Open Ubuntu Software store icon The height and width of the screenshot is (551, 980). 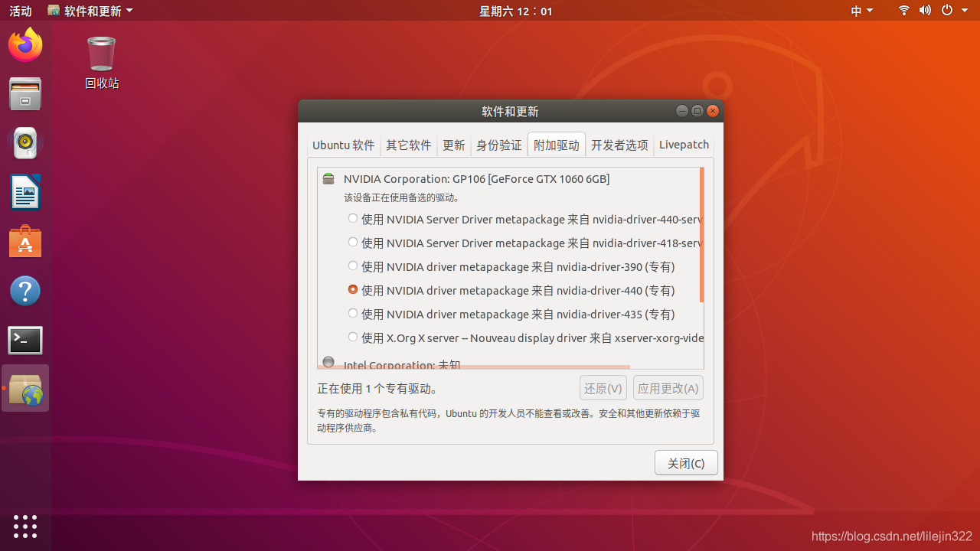pyautogui.click(x=25, y=241)
